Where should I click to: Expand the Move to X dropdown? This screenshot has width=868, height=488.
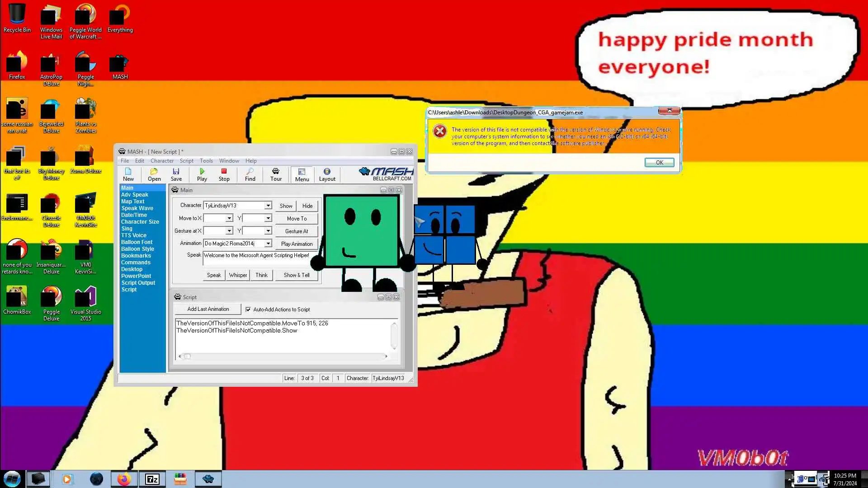(229, 218)
